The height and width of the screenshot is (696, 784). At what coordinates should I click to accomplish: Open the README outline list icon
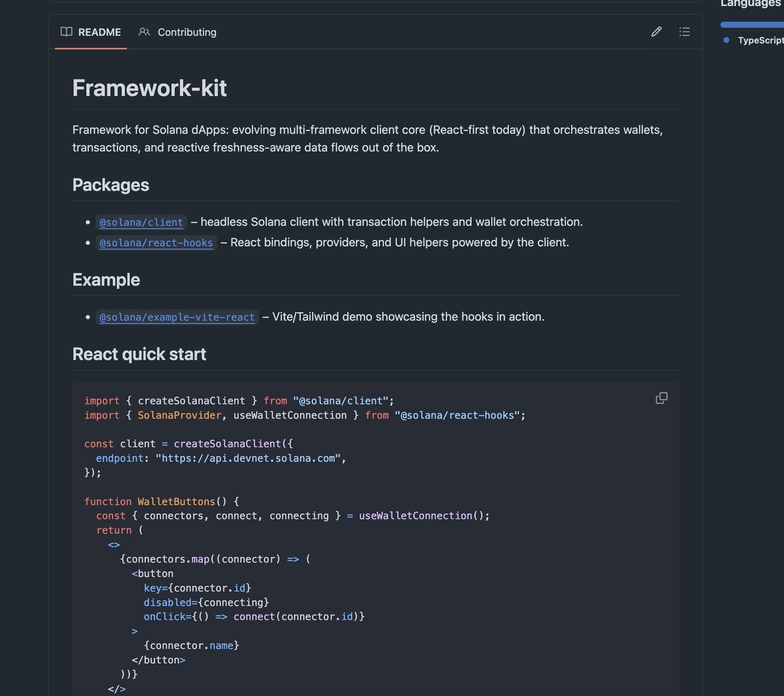685,31
